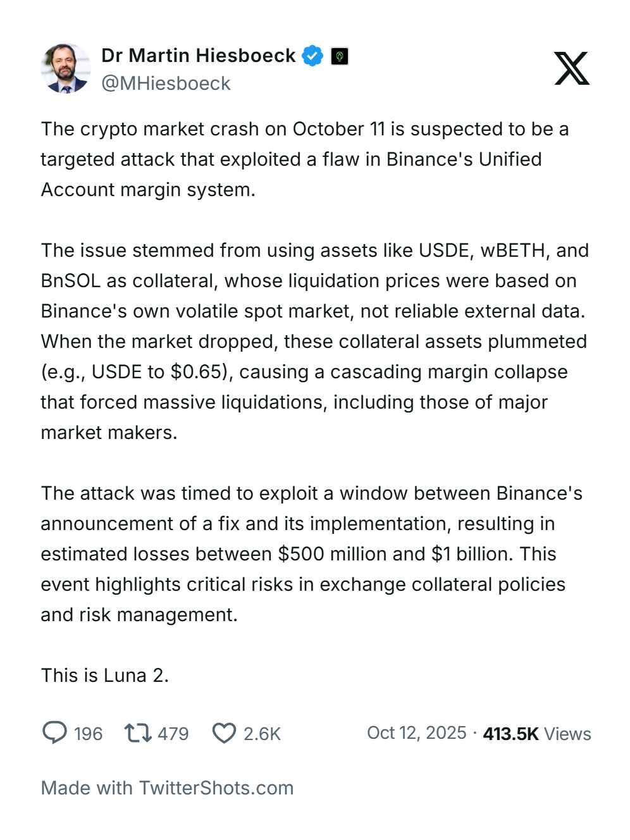Click the Made with TwitterShots.com credit
The height and width of the screenshot is (840, 630).
(x=167, y=787)
